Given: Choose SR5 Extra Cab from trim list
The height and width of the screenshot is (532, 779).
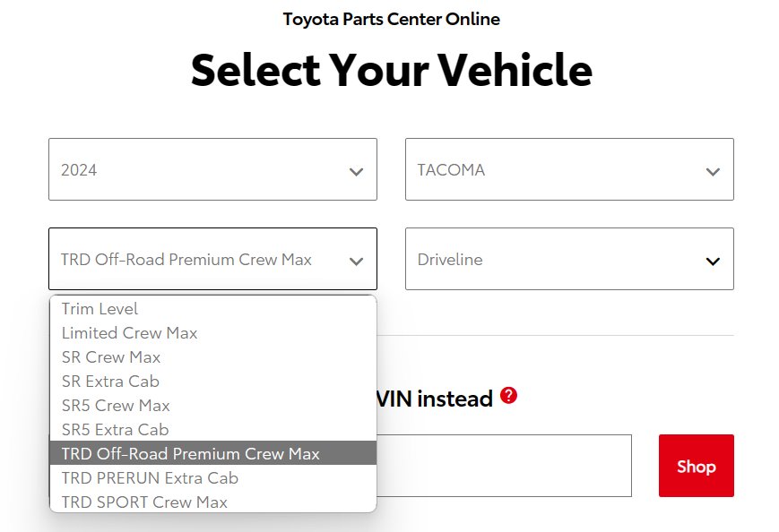Looking at the screenshot, I should [x=213, y=429].
